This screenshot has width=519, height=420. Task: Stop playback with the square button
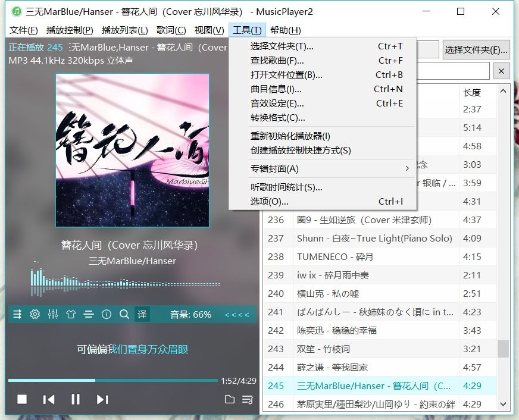click(22, 399)
